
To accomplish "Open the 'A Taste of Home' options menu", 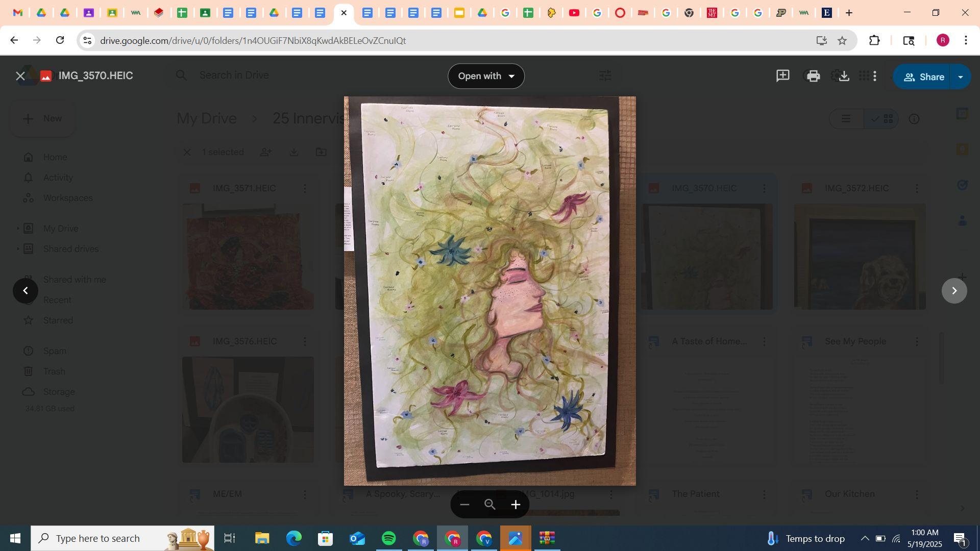I will click(764, 341).
